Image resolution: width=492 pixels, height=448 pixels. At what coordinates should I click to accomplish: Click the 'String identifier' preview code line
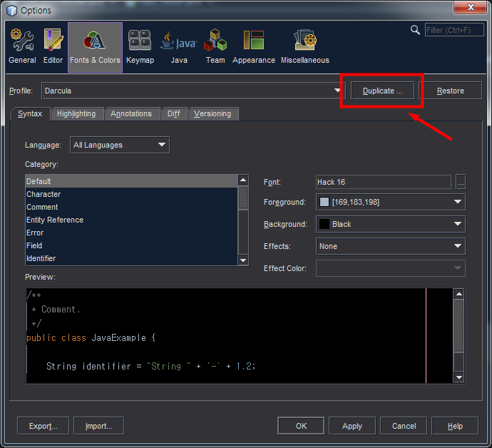coord(151,366)
